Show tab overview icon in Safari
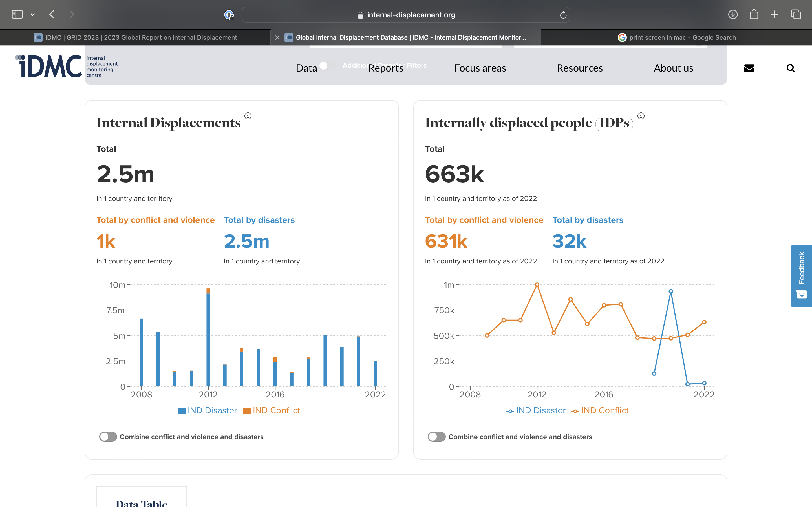 click(796, 14)
